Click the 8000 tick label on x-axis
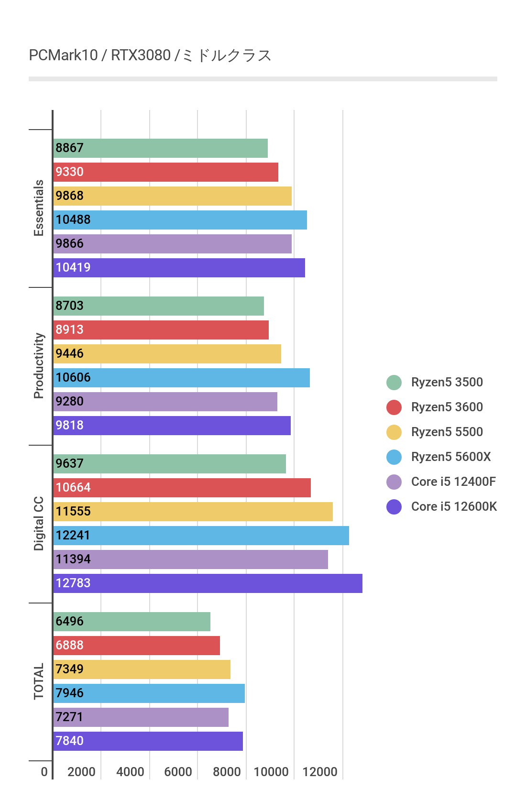526x812 pixels. (x=227, y=772)
